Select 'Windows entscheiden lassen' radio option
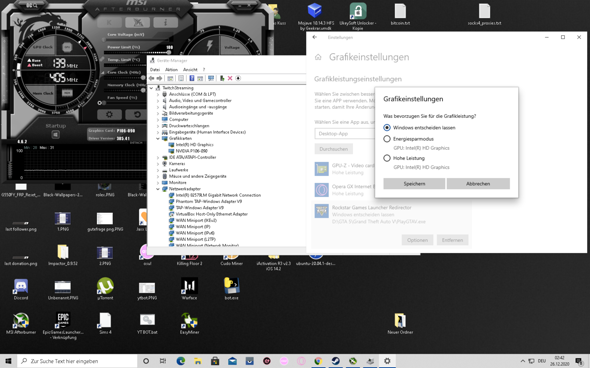The image size is (590, 368). coord(387,128)
